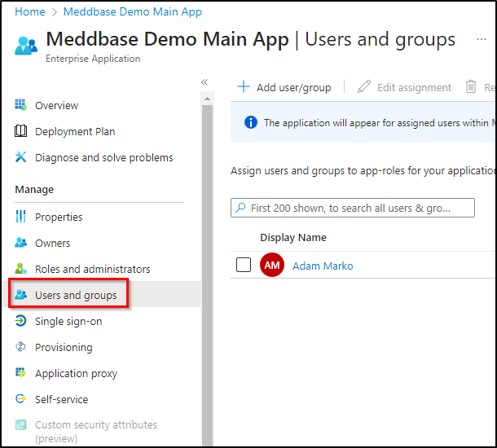Go to Home breadcrumb link
The width and height of the screenshot is (497, 448).
coord(30,11)
